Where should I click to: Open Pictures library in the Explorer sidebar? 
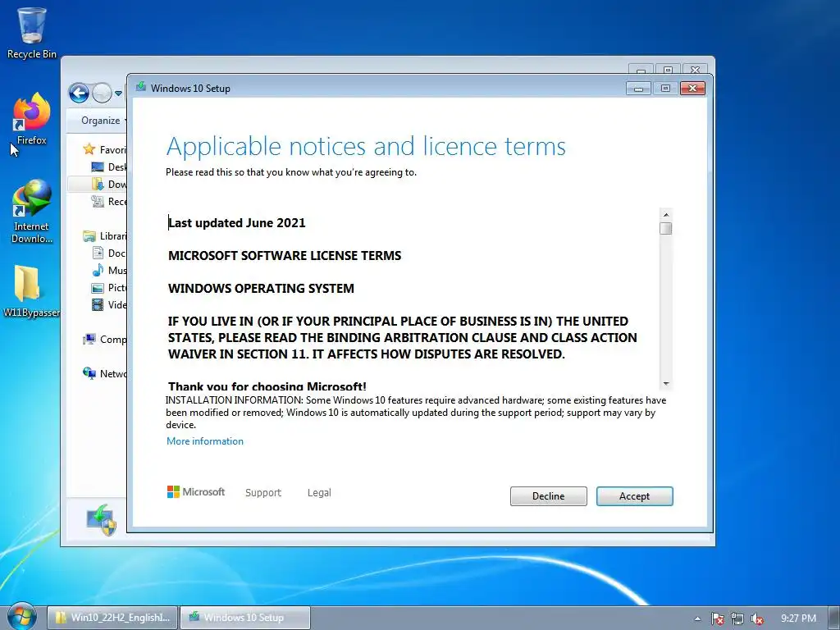[109, 288]
